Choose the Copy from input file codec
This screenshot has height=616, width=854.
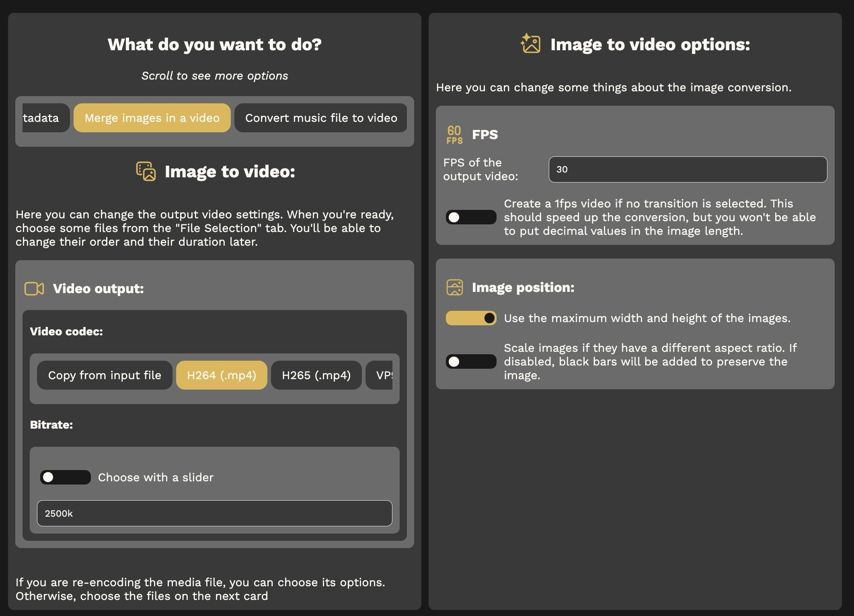point(105,375)
